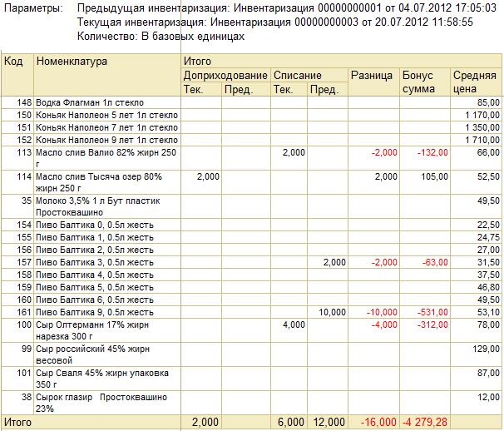Click average price 1 710,00
The height and width of the screenshot is (431, 504).
(482, 141)
